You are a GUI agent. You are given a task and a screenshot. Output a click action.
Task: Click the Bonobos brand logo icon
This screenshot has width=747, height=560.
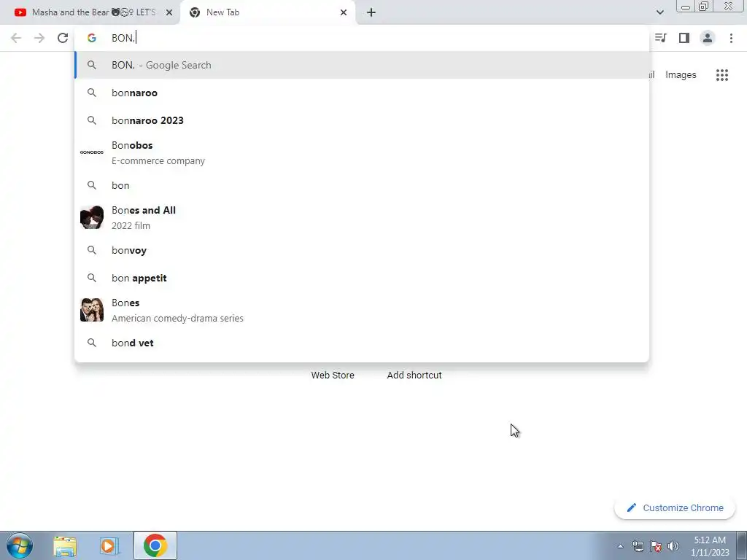91,152
